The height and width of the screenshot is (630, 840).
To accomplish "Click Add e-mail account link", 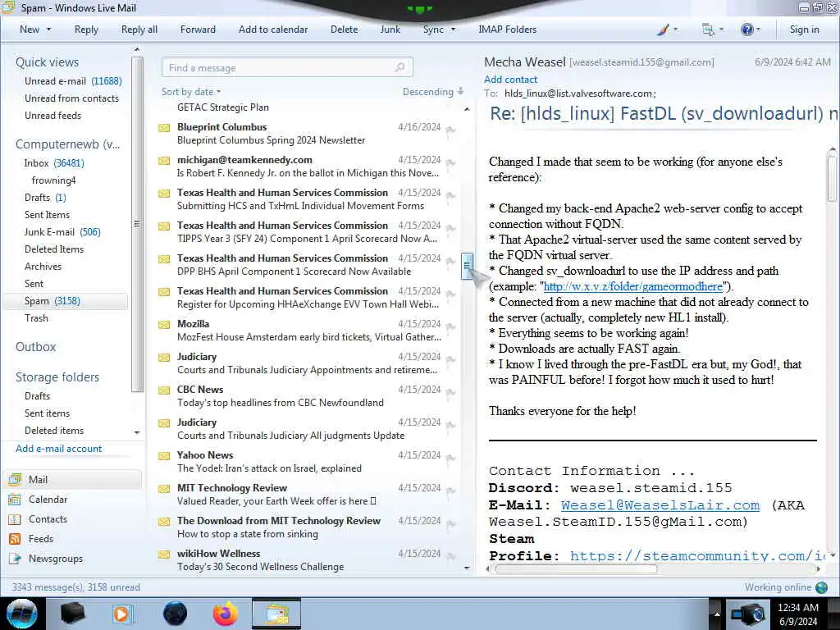I will (x=58, y=449).
